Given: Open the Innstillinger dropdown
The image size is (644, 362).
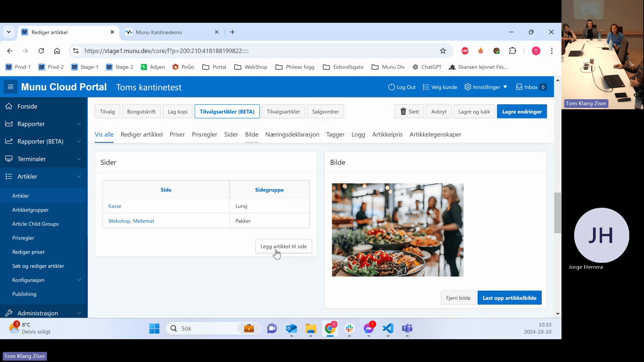Looking at the screenshot, I should tap(486, 87).
